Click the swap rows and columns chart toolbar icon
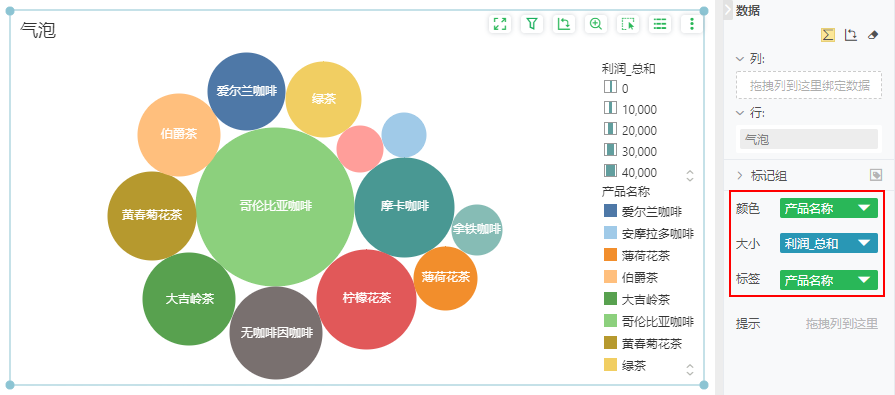 [x=564, y=24]
